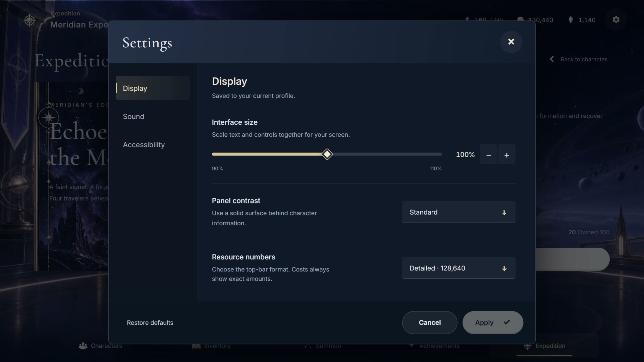Open the Panel contrast Standard dropdown

(459, 212)
